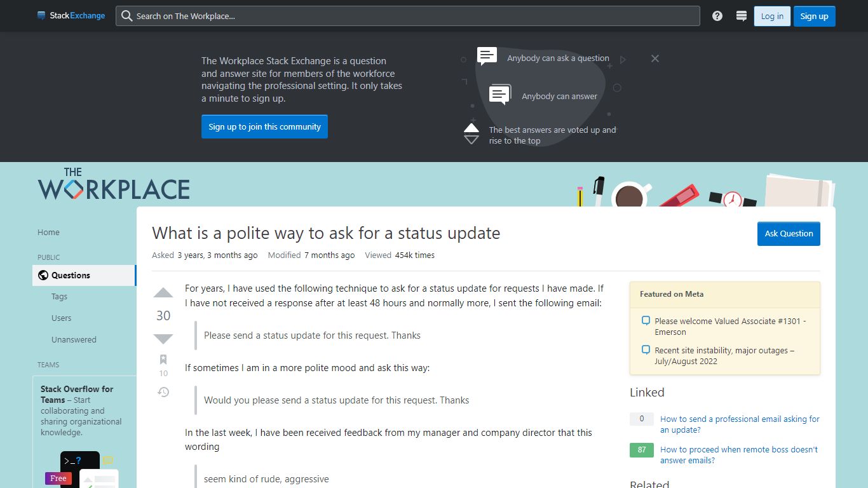Open Tags in the sidebar
This screenshot has width=868, height=488.
click(x=59, y=296)
